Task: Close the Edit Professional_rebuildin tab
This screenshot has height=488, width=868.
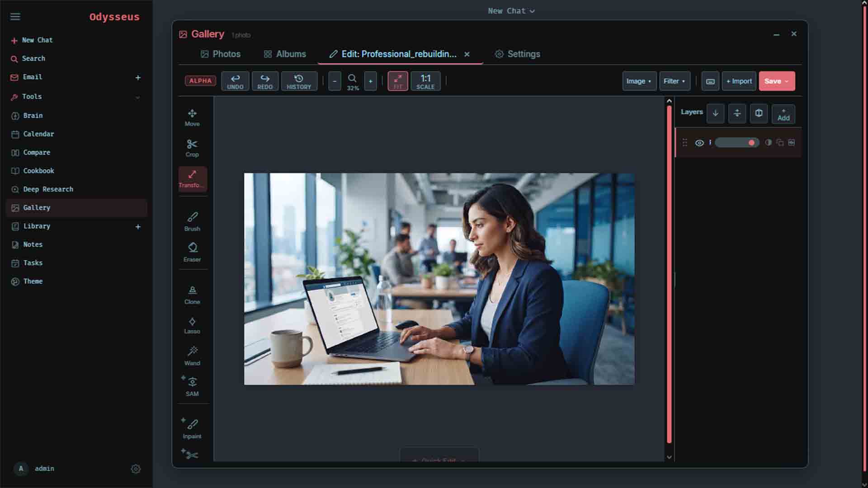Action: tap(467, 54)
